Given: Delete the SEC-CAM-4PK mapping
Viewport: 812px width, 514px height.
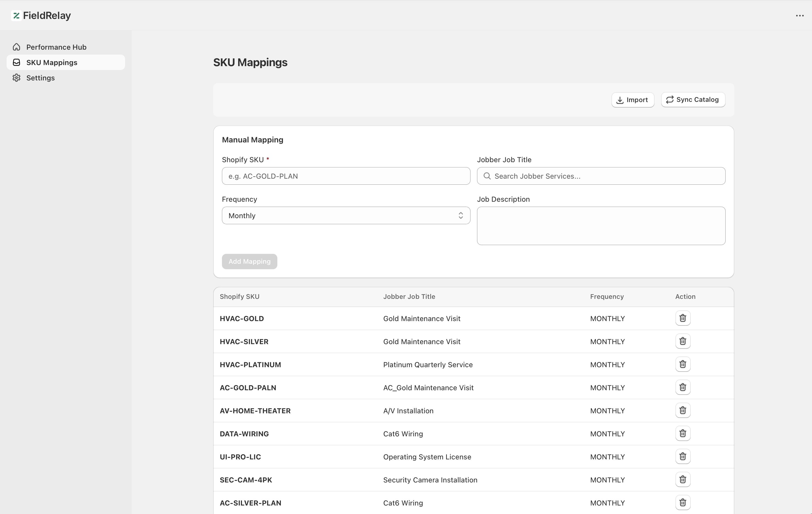Looking at the screenshot, I should [x=683, y=480].
